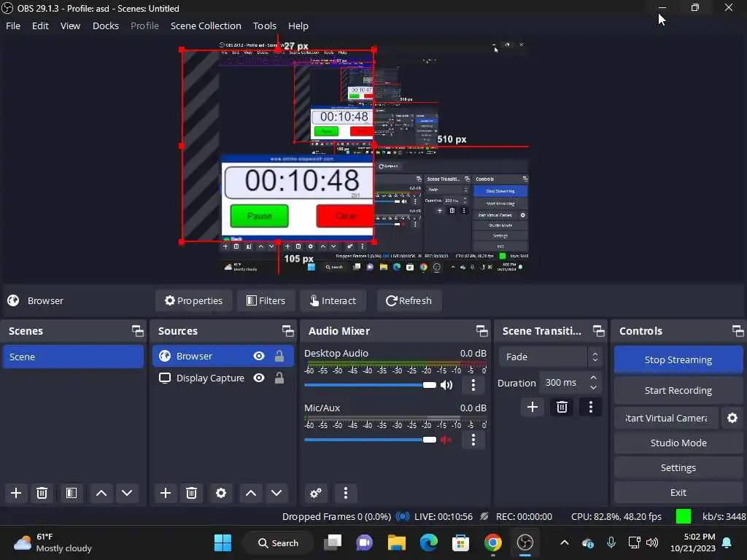Open source Properties in toolbar
Screen dimensions: 747x560
pos(193,300)
